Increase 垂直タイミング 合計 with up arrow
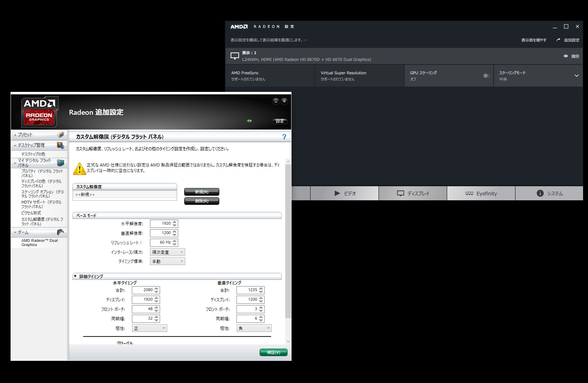 [261, 288]
